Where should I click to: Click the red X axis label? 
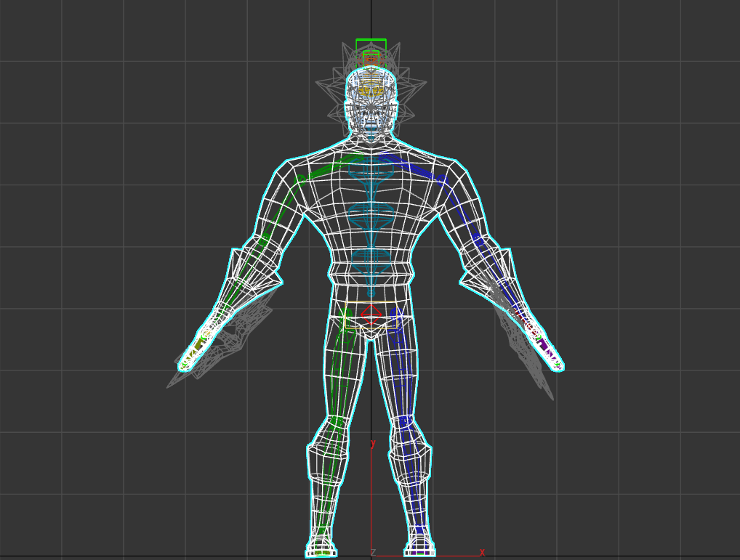click(481, 552)
